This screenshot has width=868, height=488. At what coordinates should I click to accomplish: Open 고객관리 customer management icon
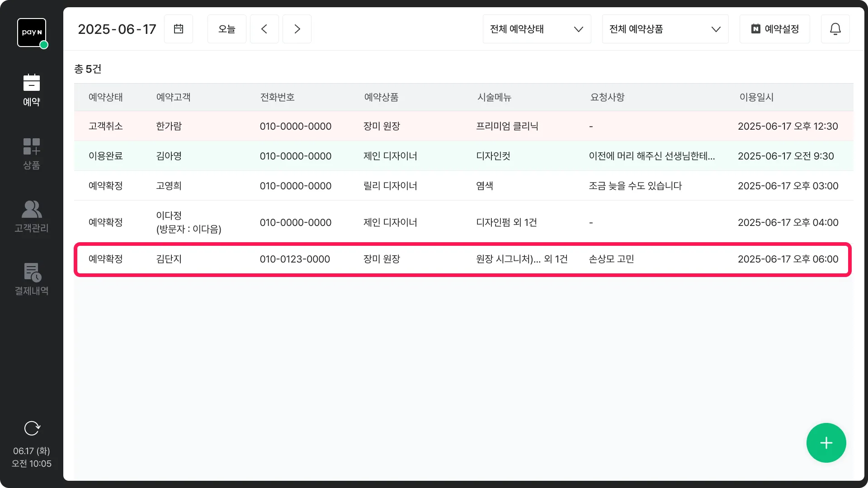click(32, 216)
